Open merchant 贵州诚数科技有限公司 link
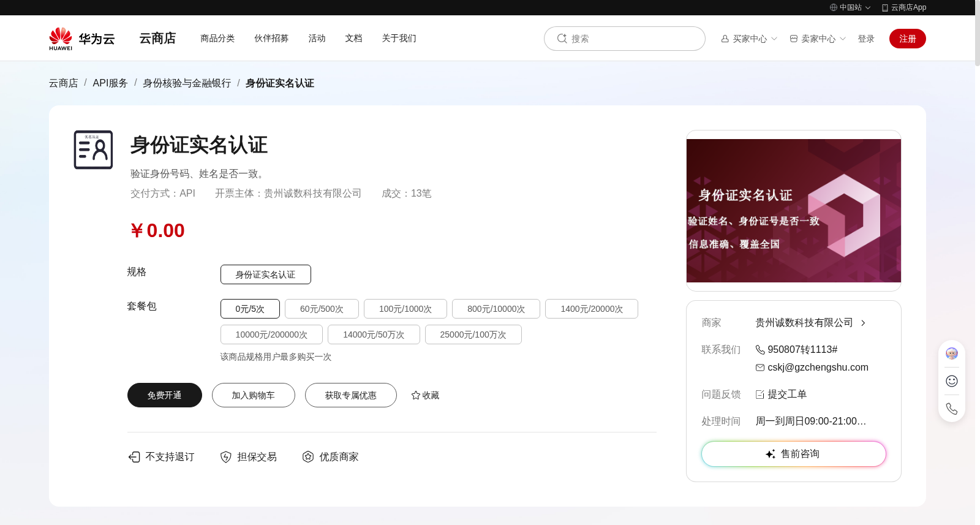 [804, 323]
